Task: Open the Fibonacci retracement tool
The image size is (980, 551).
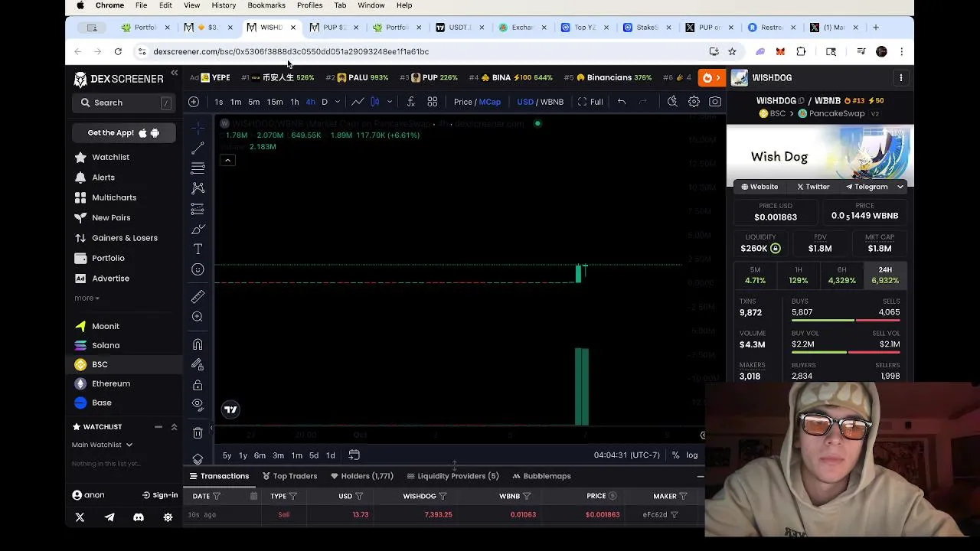Action: pyautogui.click(x=198, y=168)
